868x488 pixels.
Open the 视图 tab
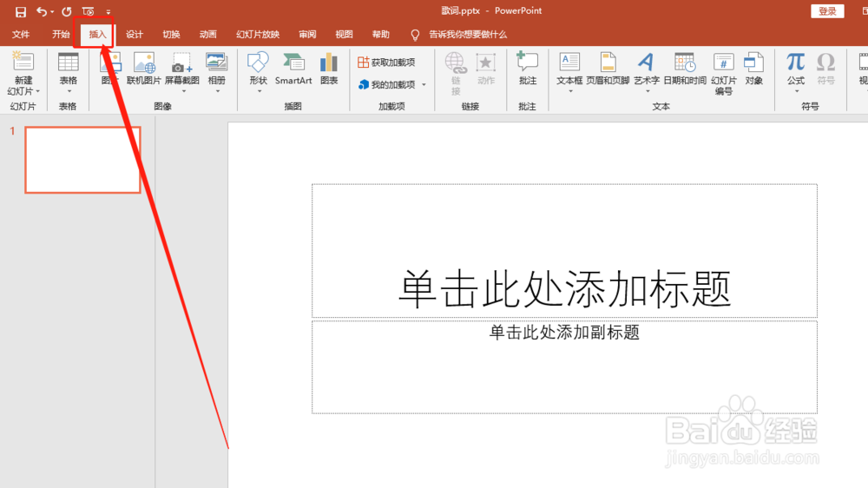344,35
